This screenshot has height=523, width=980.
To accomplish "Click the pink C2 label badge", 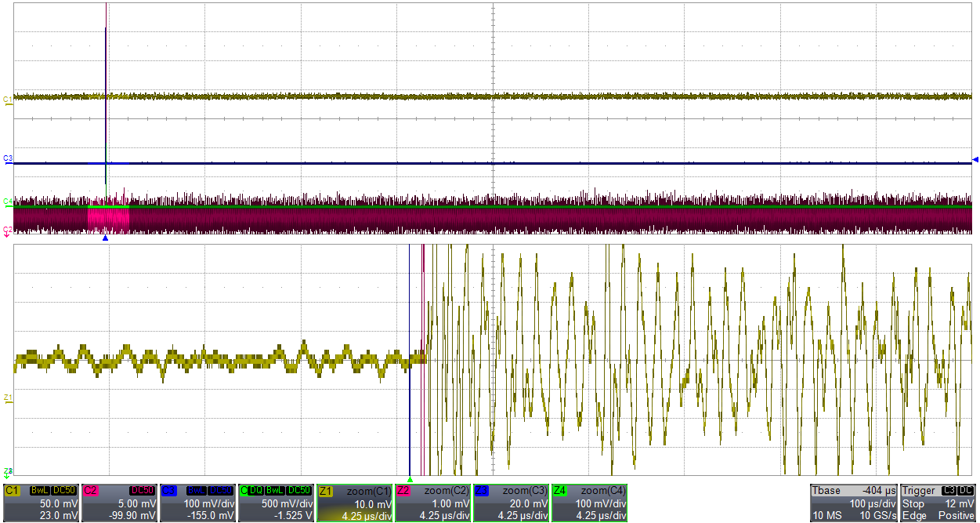I will click(x=90, y=490).
